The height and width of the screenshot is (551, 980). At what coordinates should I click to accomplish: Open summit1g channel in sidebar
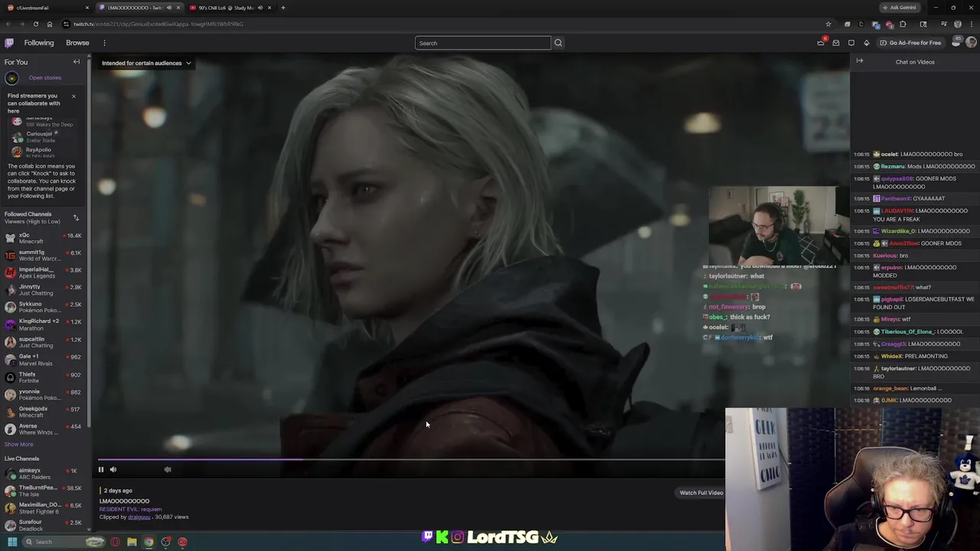(x=43, y=256)
